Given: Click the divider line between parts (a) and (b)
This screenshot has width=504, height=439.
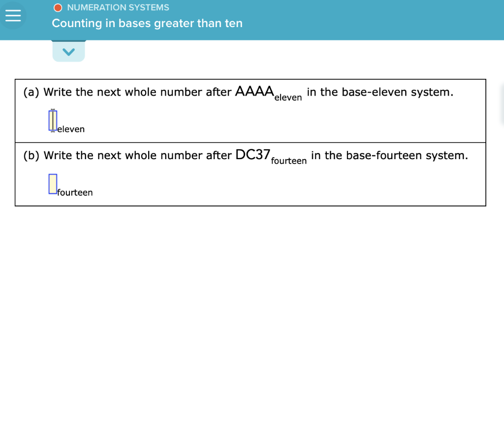Looking at the screenshot, I should (x=251, y=142).
